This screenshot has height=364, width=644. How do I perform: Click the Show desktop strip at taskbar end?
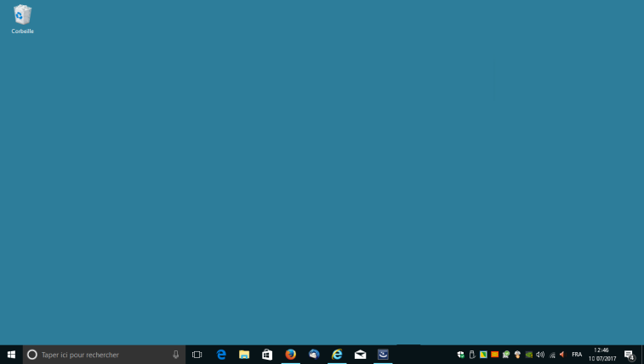click(x=642, y=355)
